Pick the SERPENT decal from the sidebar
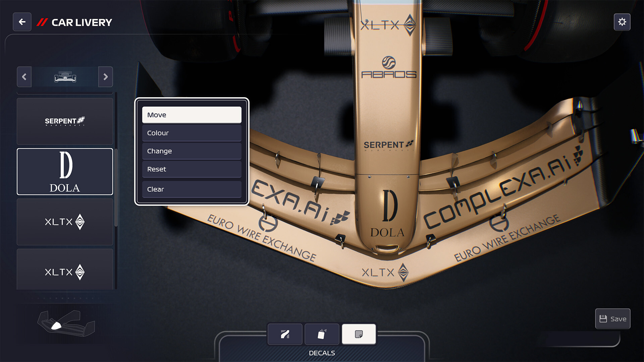Image resolution: width=644 pixels, height=362 pixels. click(64, 121)
